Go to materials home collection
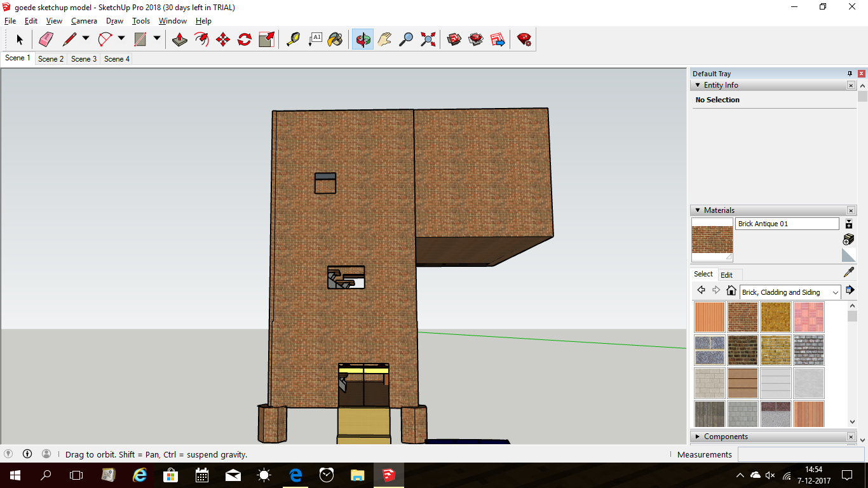The width and height of the screenshot is (868, 488). coord(731,291)
